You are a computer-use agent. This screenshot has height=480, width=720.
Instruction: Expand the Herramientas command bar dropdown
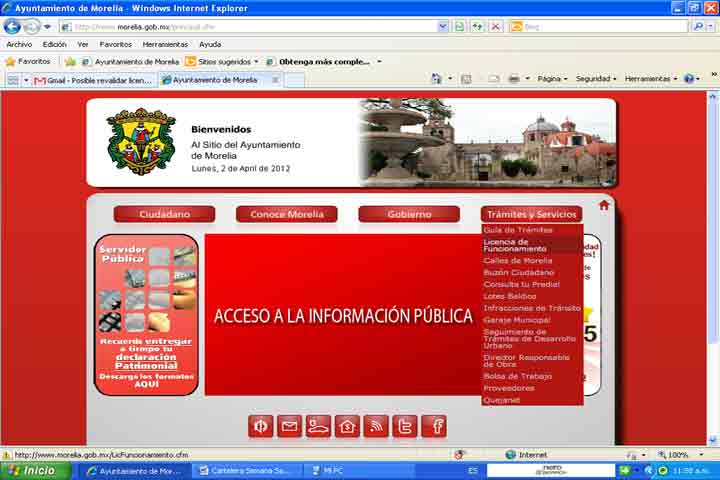[x=650, y=79]
